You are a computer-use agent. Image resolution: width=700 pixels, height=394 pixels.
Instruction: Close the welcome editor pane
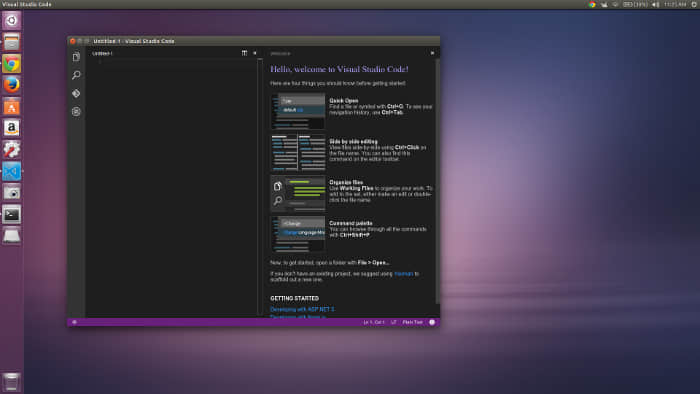(432, 53)
